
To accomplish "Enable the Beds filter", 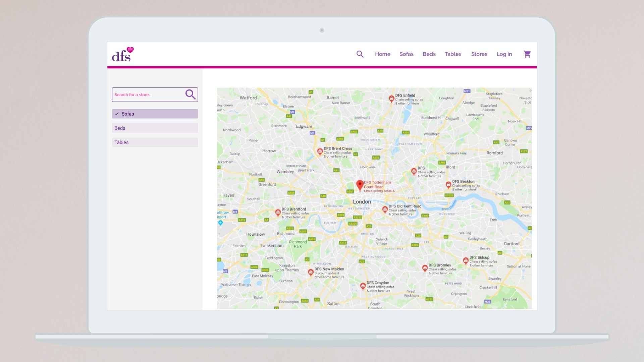I will [155, 128].
